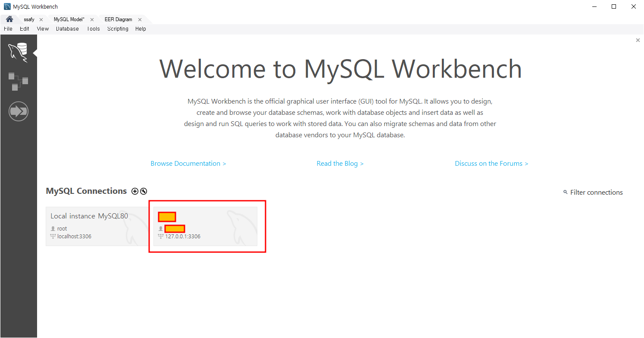Open Discuss on the Forums link
This screenshot has height=338, width=644.
tap(491, 164)
